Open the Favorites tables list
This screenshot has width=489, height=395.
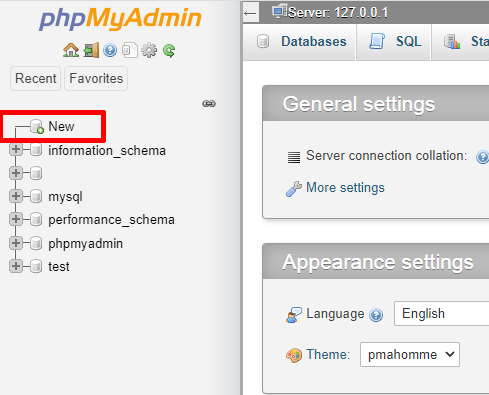pyautogui.click(x=96, y=78)
